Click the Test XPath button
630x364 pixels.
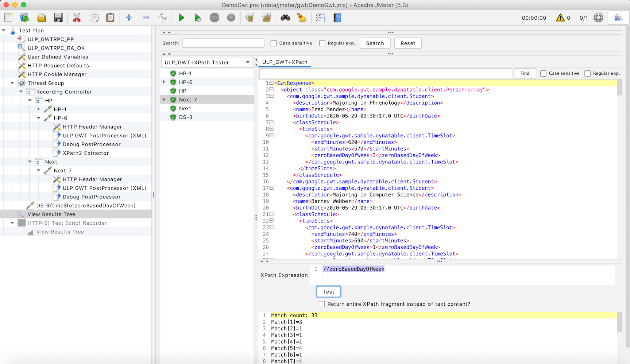coord(328,292)
